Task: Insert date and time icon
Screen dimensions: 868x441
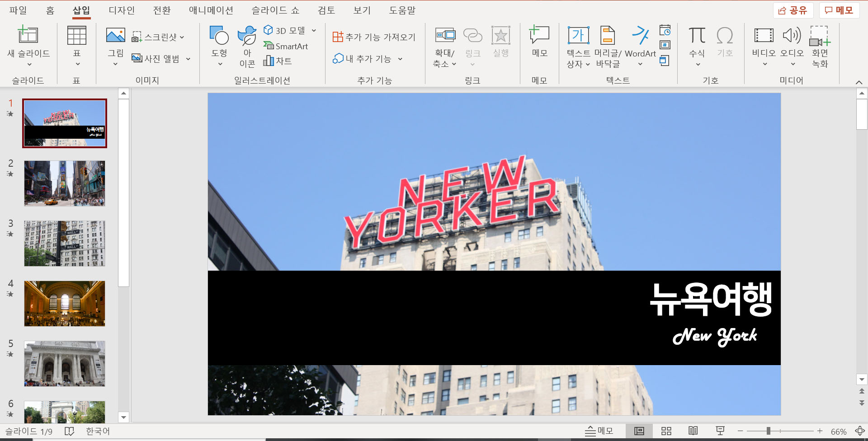Action: (665, 30)
